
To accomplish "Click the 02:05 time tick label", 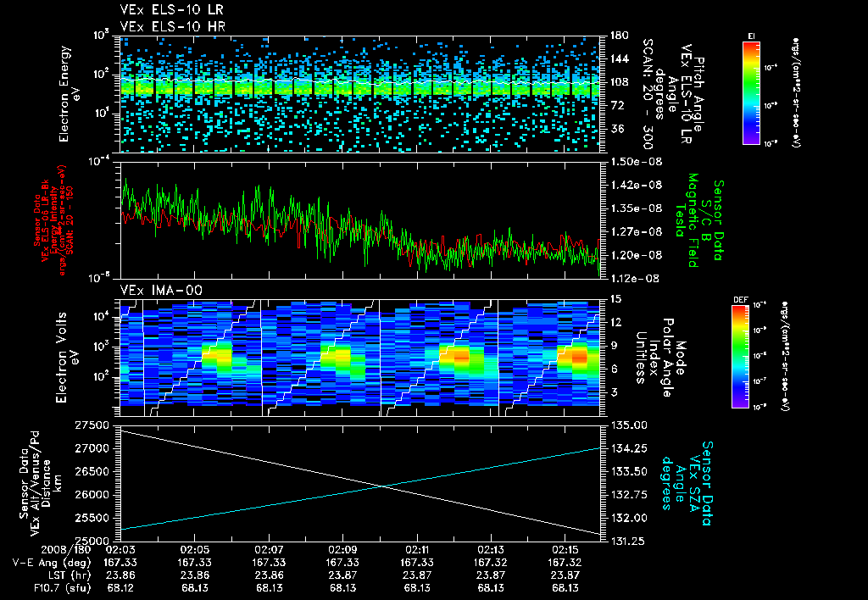I will [x=194, y=550].
